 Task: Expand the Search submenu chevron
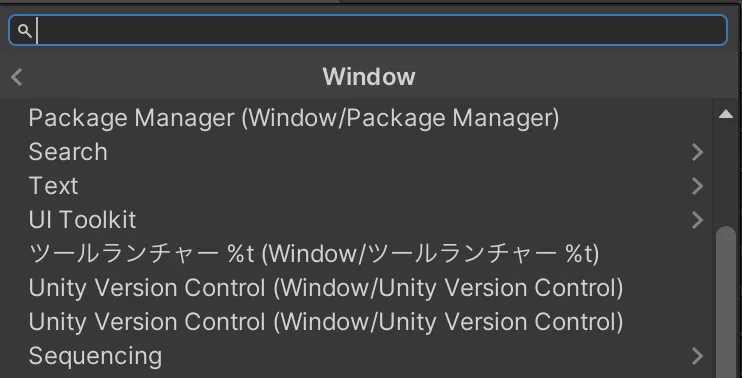(x=698, y=152)
